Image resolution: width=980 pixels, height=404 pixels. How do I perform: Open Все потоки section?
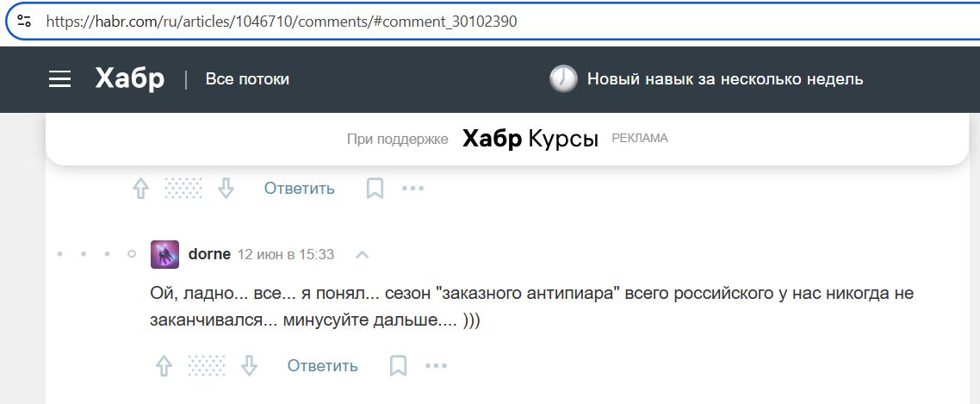[x=247, y=79]
